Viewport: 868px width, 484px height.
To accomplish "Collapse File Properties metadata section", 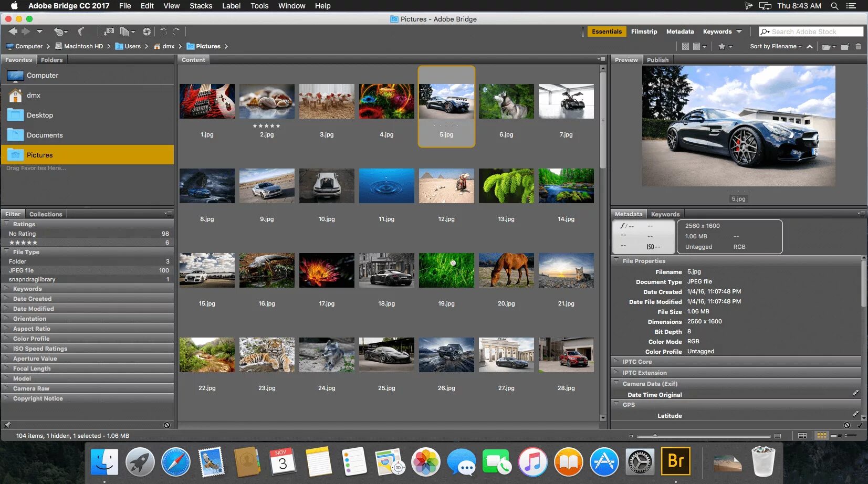I will tap(737, 261).
